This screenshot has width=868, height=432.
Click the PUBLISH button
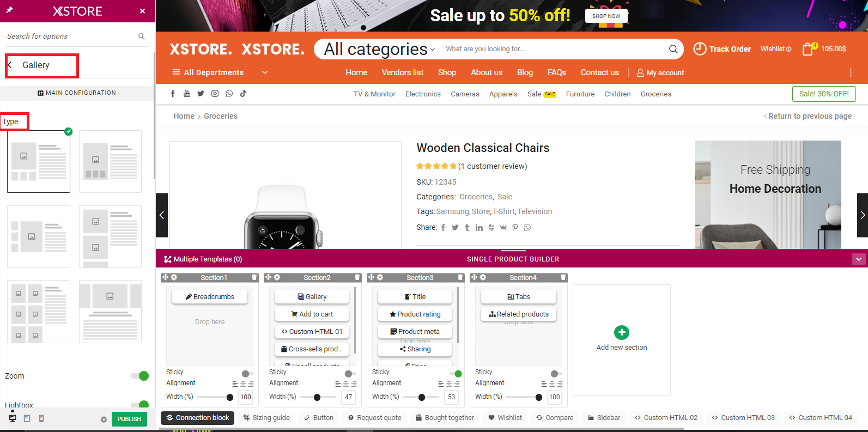click(x=129, y=419)
